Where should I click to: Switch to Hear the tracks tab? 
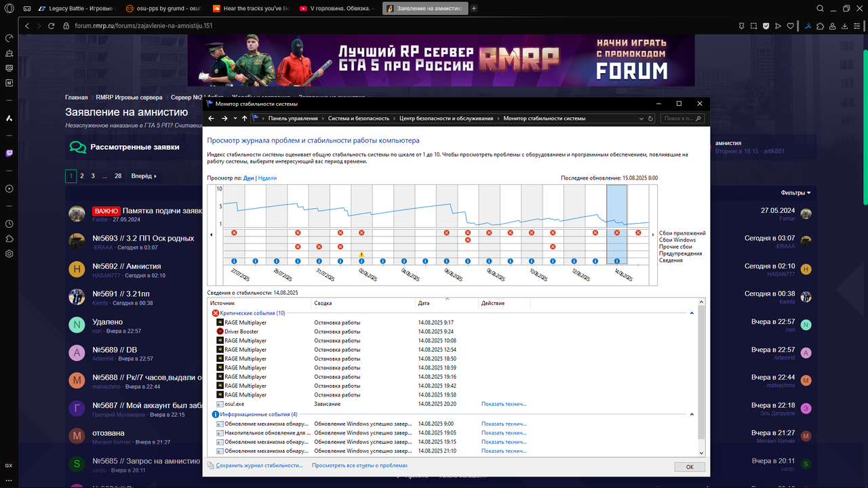click(250, 8)
